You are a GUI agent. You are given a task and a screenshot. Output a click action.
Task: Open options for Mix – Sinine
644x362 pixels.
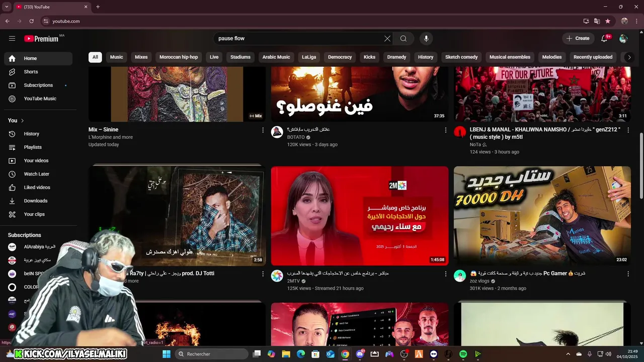point(263,130)
